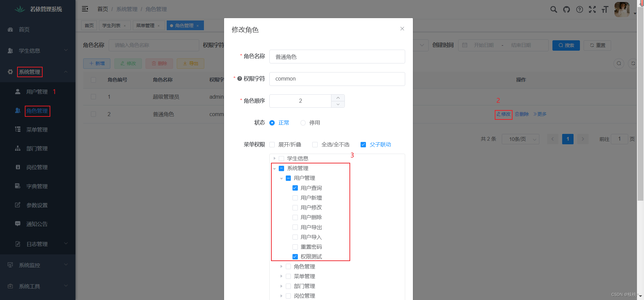
Task: Check 用户修改 permission checkbox
Action: (x=295, y=208)
